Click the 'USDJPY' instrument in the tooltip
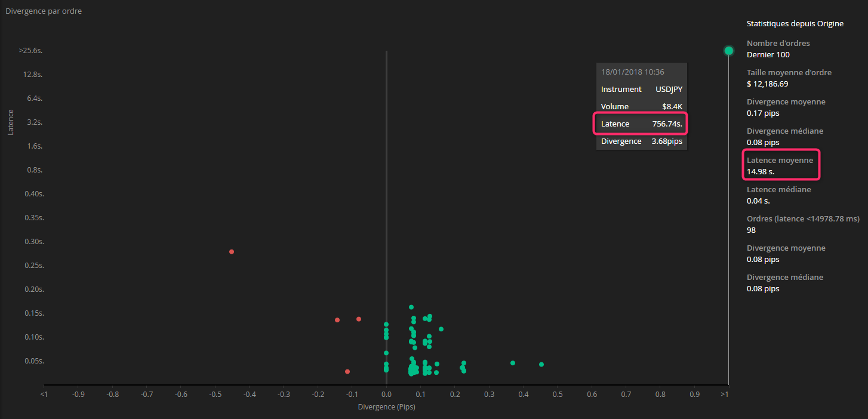 pyautogui.click(x=669, y=90)
